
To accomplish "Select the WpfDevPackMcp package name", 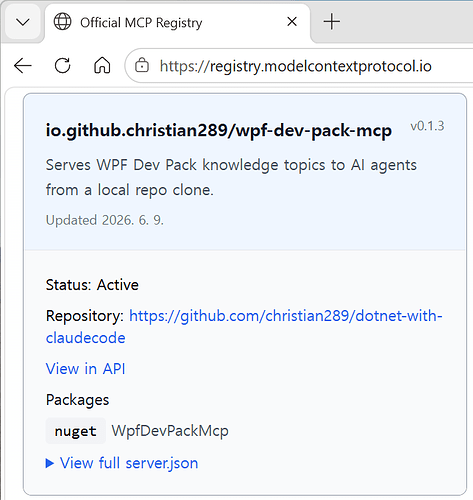I will point(170,431).
